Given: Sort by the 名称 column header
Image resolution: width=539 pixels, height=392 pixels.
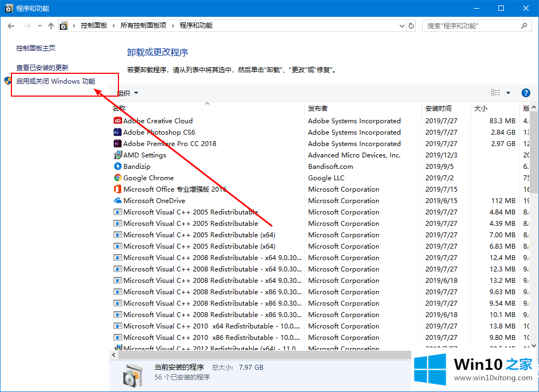Looking at the screenshot, I should click(207, 108).
